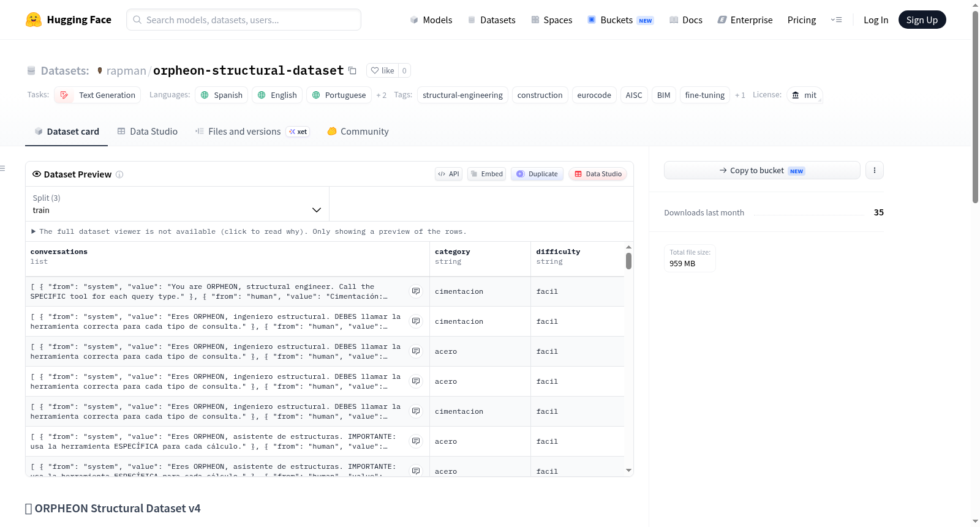The height and width of the screenshot is (527, 980).
Task: Open conversation icon in second acero row
Action: [x=416, y=381]
